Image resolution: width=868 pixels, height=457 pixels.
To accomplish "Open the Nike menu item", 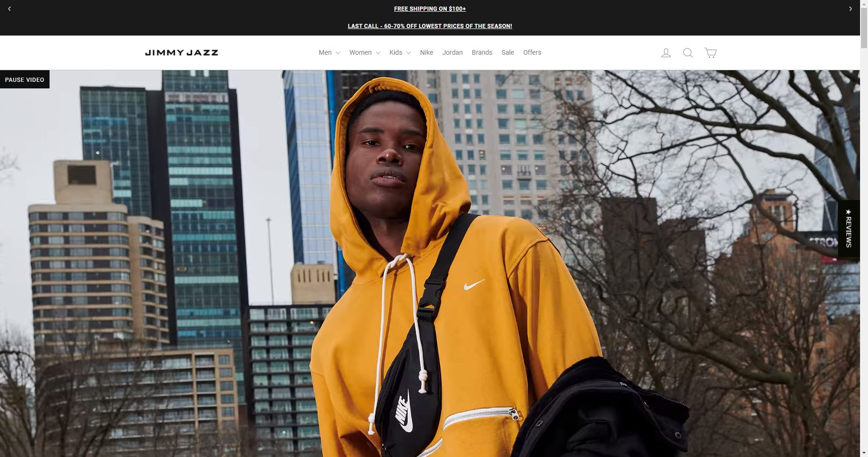I will [x=426, y=52].
